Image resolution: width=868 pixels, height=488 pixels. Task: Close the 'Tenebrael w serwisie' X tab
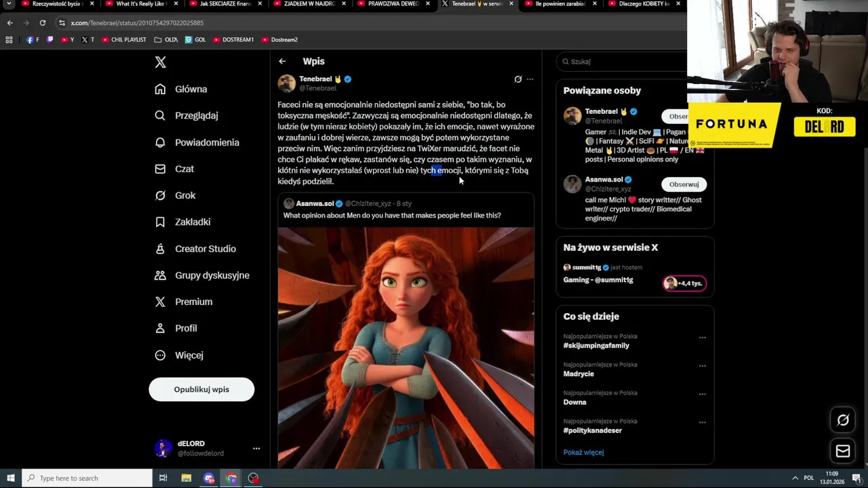click(511, 4)
